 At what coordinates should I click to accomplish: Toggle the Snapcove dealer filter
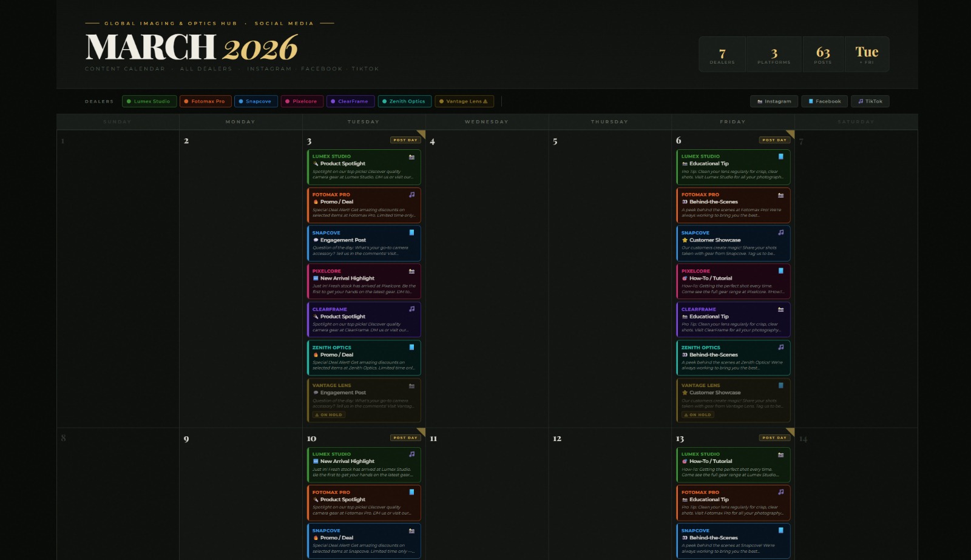[256, 101]
